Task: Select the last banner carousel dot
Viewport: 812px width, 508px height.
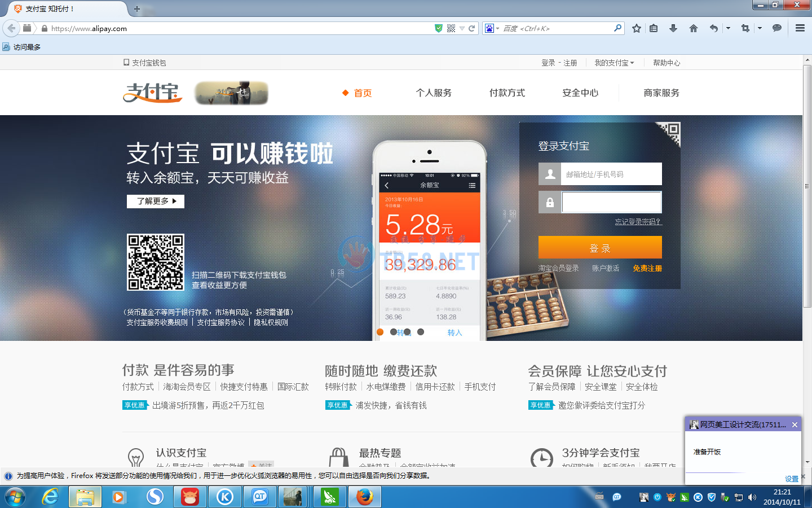Action: 421,332
